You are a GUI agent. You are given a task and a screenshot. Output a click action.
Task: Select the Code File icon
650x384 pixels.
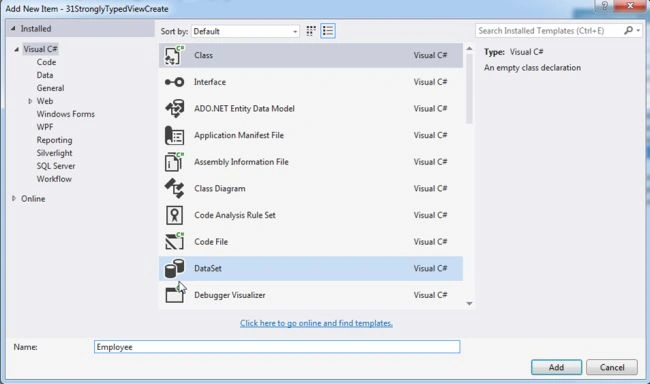(174, 242)
